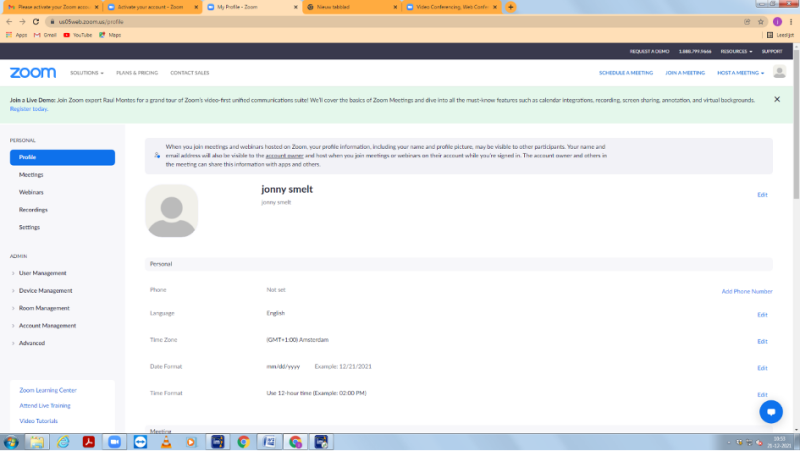Image resolution: width=800 pixels, height=451 pixels.
Task: Open the Gmail bookmark
Action: (x=45, y=35)
